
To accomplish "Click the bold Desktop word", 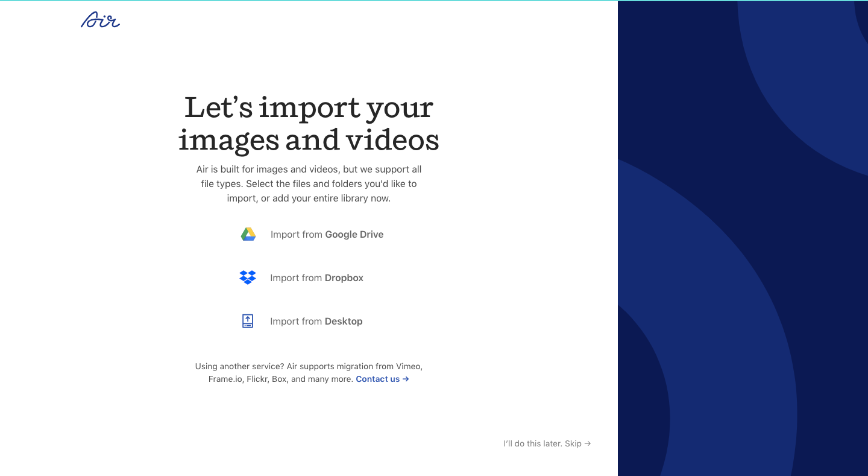I will pos(343,322).
